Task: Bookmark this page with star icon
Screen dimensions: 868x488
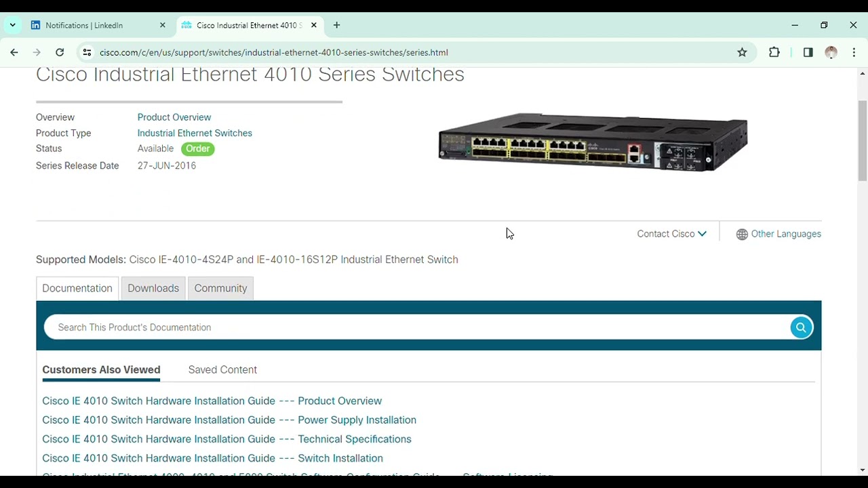Action: pos(742,52)
